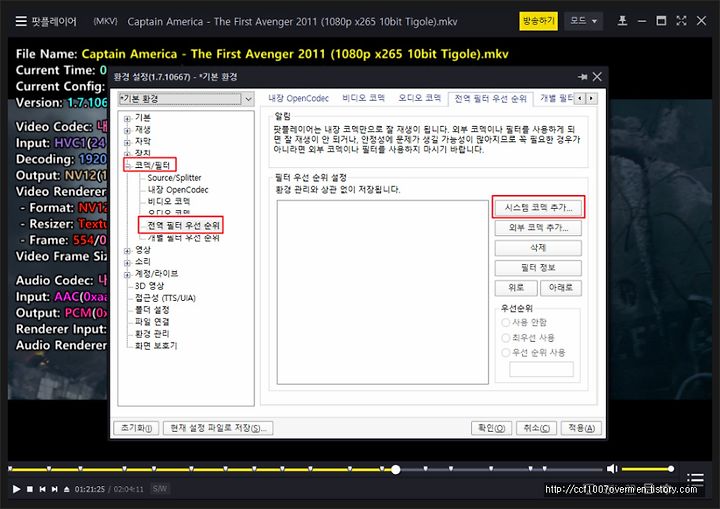The height and width of the screenshot is (509, 720).
Task: Select 비디오 코덱 in the settings tree
Action: coord(169,201)
